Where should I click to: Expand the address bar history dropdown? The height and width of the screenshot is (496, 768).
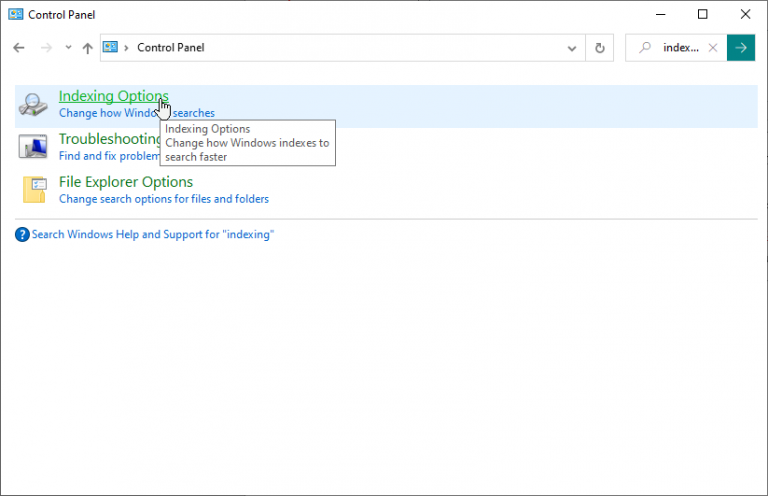click(x=572, y=48)
